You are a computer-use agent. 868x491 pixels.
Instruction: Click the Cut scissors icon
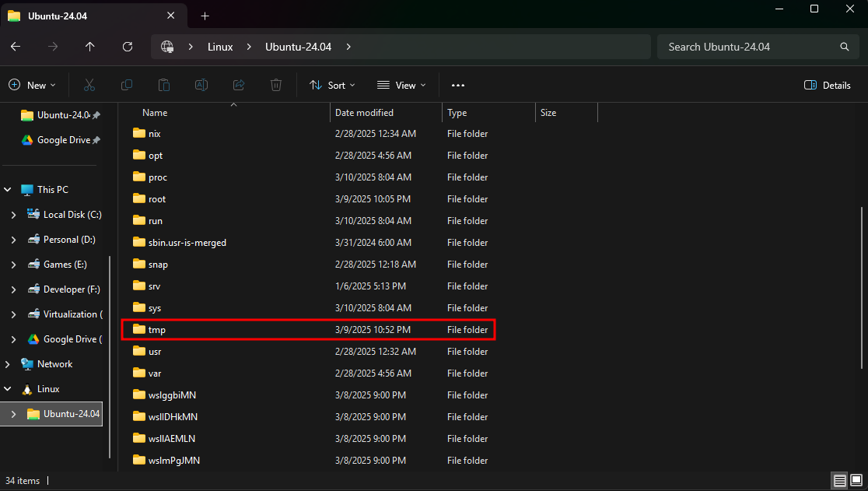(89, 86)
